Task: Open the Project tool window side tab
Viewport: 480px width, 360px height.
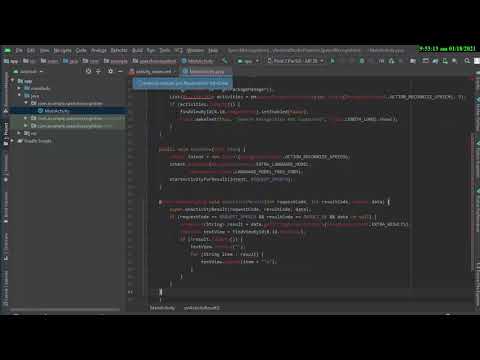Action: (x=6, y=133)
